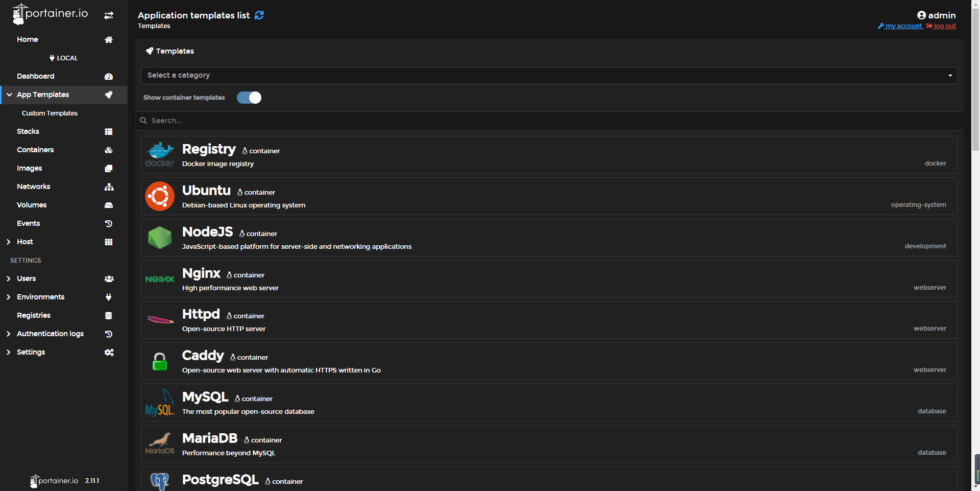Image resolution: width=980 pixels, height=491 pixels.
Task: Select the Ubuntu template title
Action: 206,191
